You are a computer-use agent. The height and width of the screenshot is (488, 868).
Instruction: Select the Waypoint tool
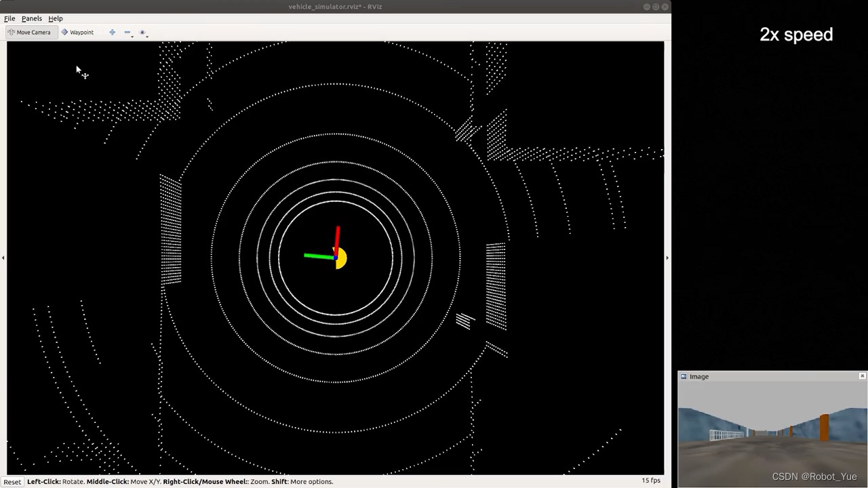click(x=77, y=32)
